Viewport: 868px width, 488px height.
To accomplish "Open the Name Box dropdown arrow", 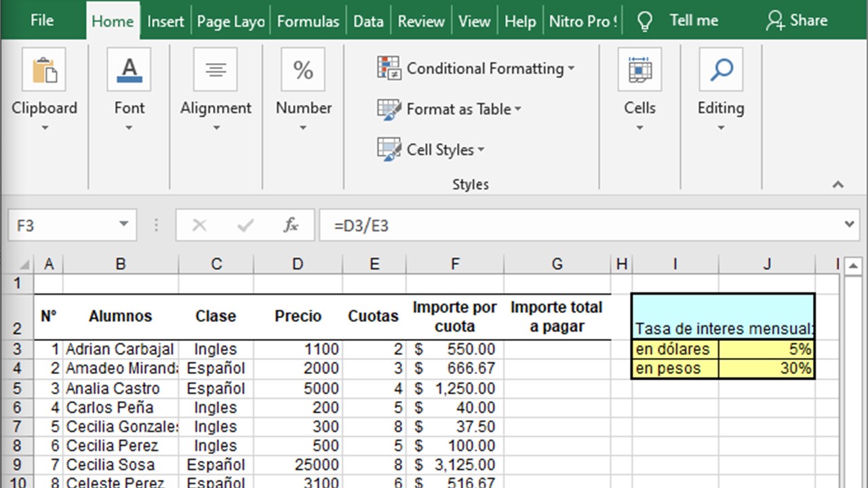I will pyautogui.click(x=123, y=225).
